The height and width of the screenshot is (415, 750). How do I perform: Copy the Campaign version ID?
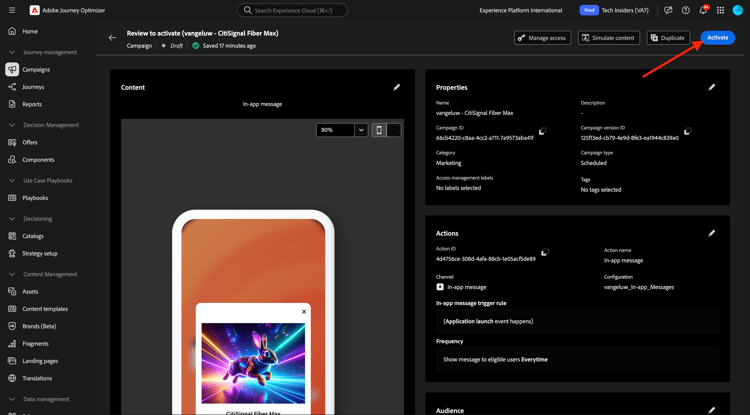(687, 132)
